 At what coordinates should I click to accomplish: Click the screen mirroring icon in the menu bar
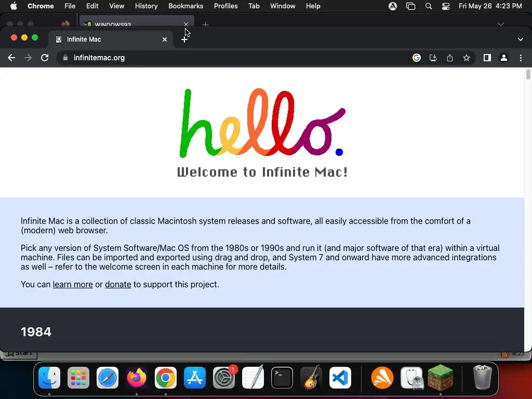tap(410, 6)
